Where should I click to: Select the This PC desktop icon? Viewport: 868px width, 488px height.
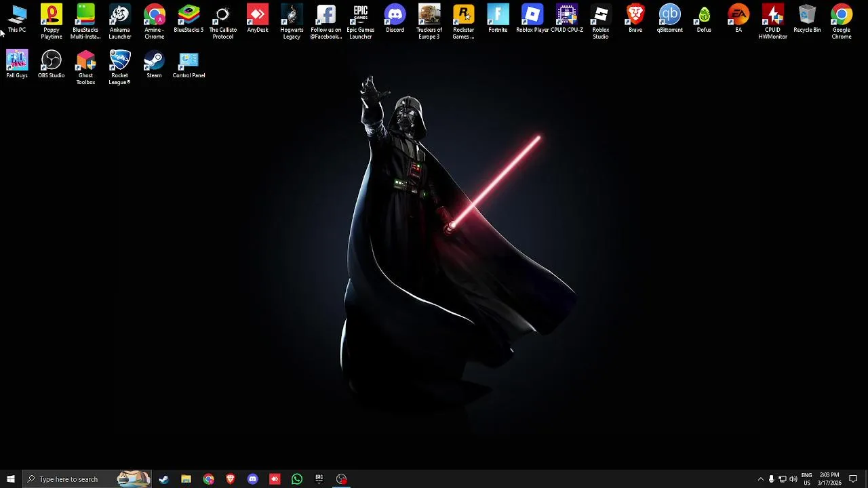pyautogui.click(x=17, y=20)
